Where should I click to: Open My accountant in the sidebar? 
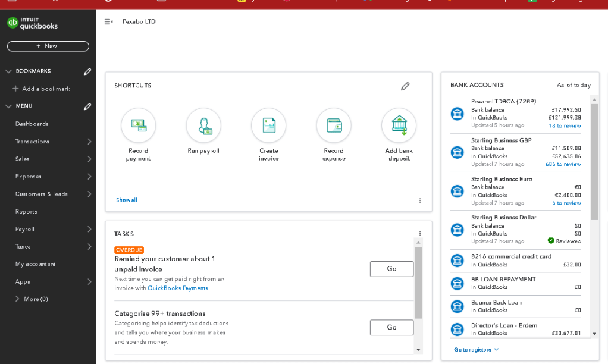(35, 264)
